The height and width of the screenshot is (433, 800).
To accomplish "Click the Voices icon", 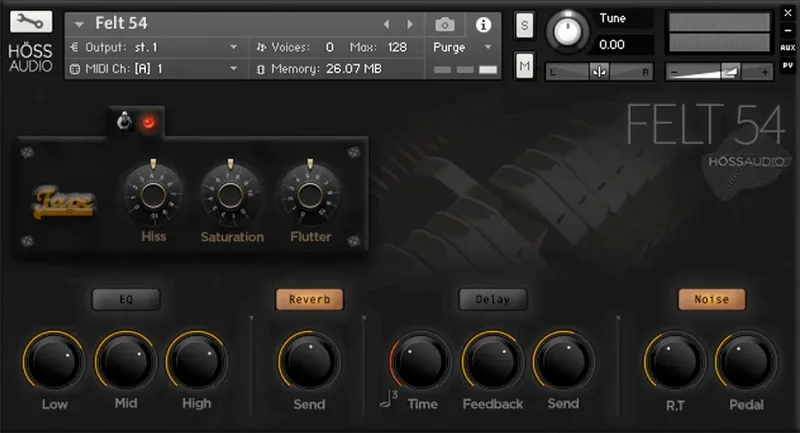I will click(262, 47).
